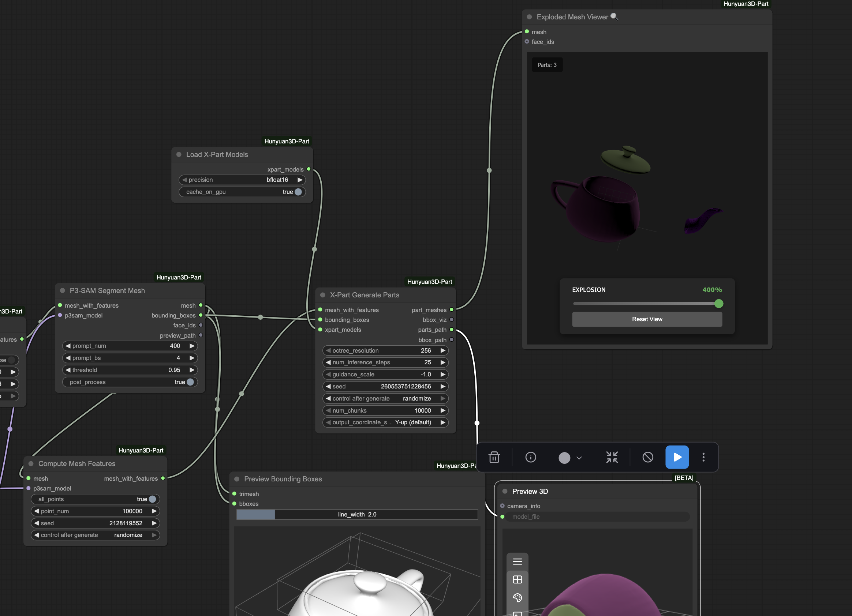Click the '400%' explosion value
852x616 pixels.
pyautogui.click(x=712, y=290)
